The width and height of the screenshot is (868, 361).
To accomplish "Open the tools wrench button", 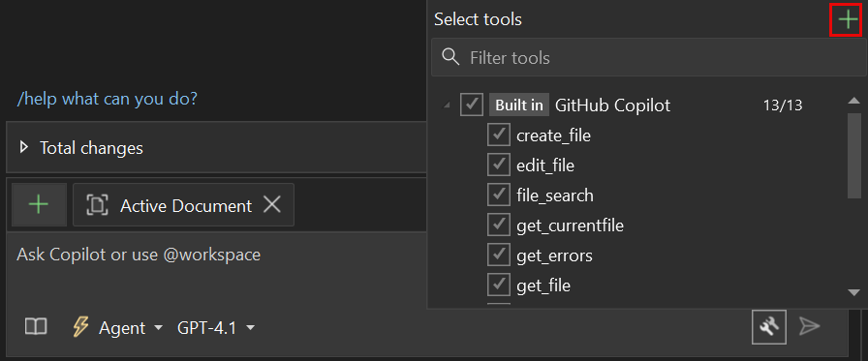I will tap(769, 327).
